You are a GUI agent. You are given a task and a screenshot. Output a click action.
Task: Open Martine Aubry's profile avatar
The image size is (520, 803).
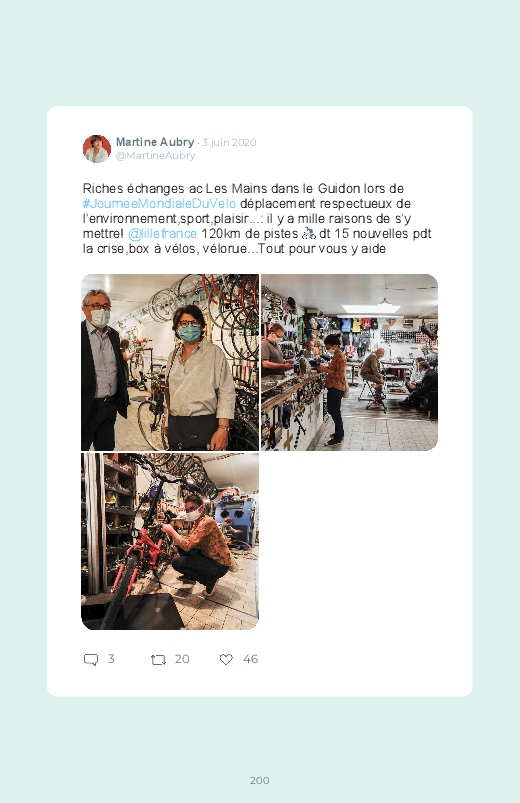[x=97, y=149]
